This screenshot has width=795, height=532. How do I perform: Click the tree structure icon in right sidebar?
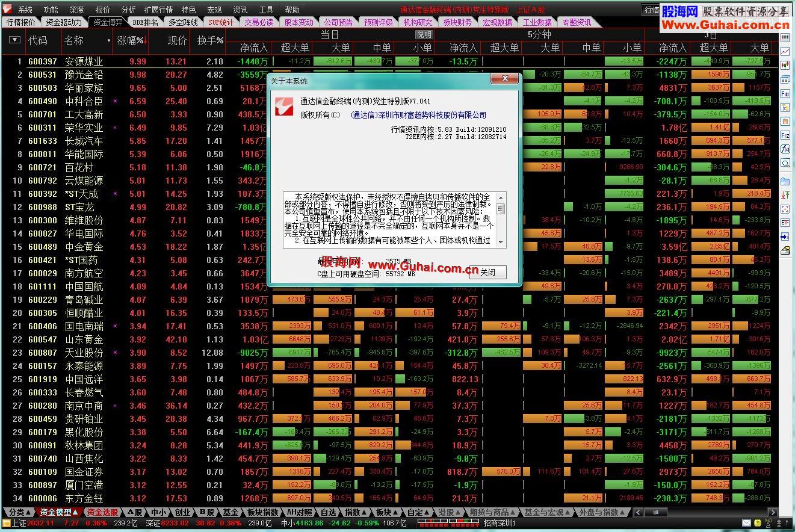click(x=785, y=108)
